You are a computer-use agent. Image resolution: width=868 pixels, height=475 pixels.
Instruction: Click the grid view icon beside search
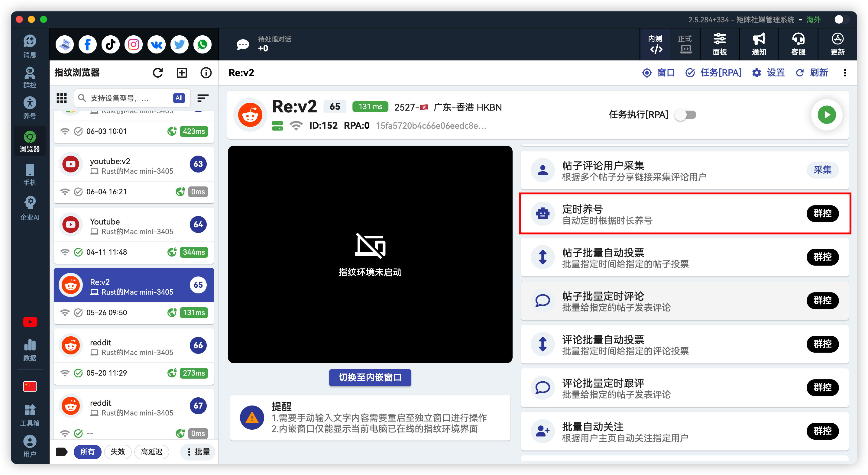[62, 98]
